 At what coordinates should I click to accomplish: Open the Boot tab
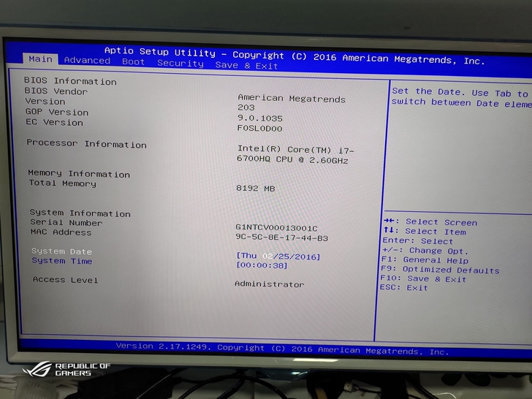click(133, 61)
